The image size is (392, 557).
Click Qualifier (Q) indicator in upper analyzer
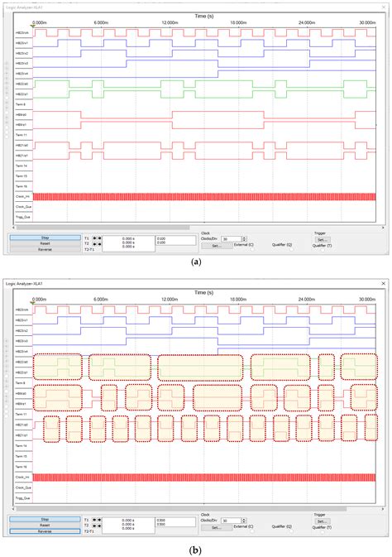click(291, 249)
